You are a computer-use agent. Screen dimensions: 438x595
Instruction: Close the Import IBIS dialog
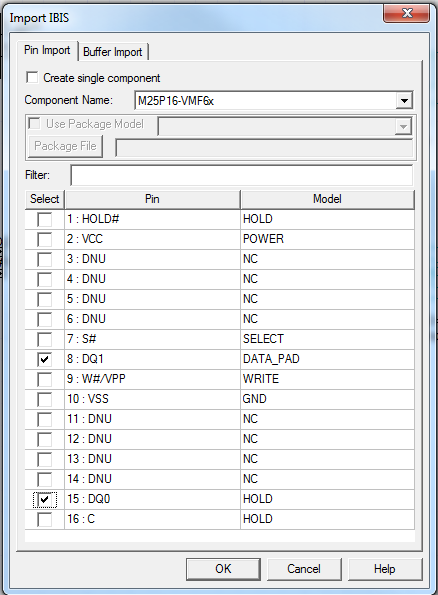407,13
